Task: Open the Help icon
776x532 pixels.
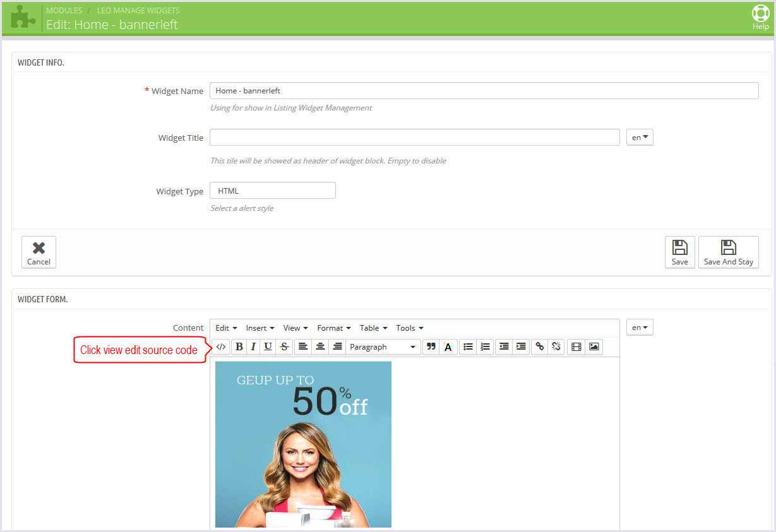Action: [760, 17]
